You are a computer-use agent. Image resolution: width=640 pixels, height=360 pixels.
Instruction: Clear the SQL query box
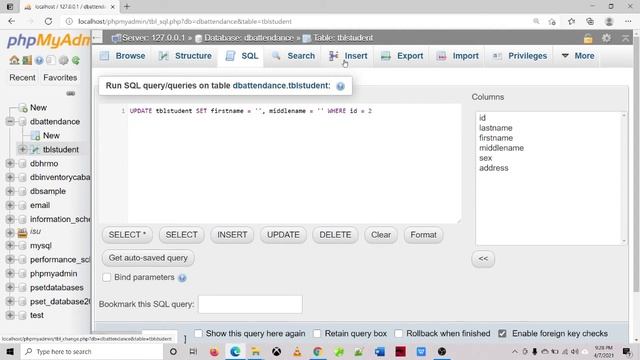(x=381, y=235)
